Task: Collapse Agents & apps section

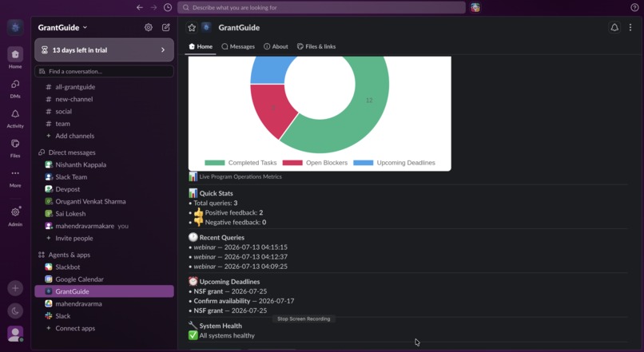Action: (x=69, y=255)
